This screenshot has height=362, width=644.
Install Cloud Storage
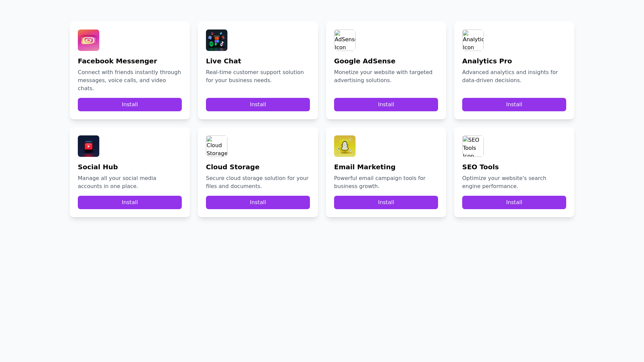258,202
